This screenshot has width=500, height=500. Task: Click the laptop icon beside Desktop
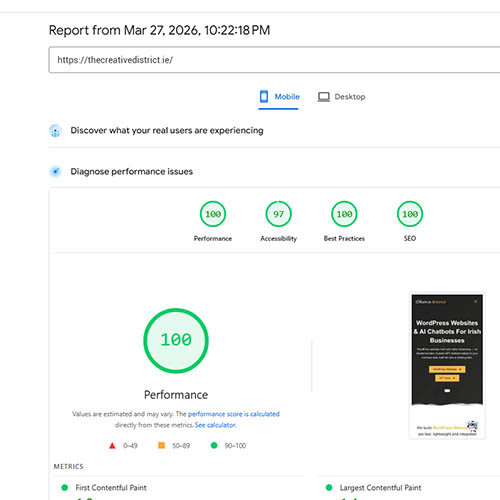coord(324,97)
